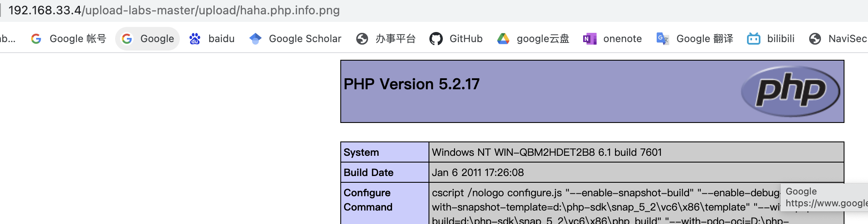Open the GitHub octocat bookmark

tap(456, 39)
